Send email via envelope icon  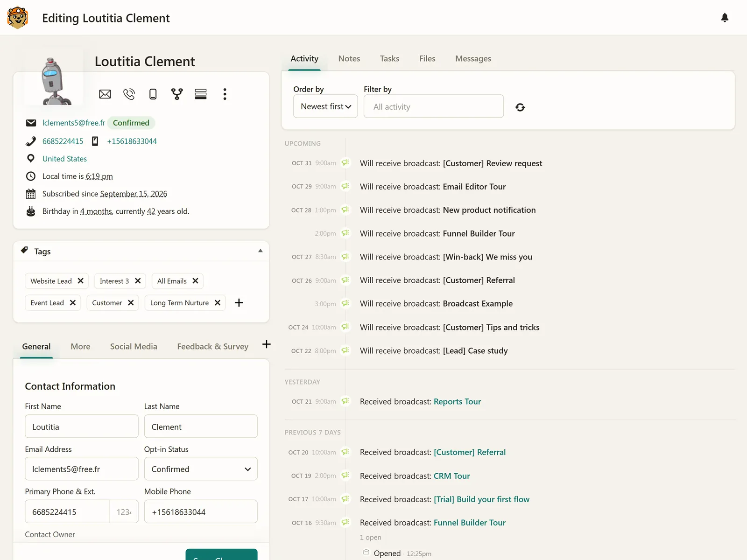coord(105,94)
